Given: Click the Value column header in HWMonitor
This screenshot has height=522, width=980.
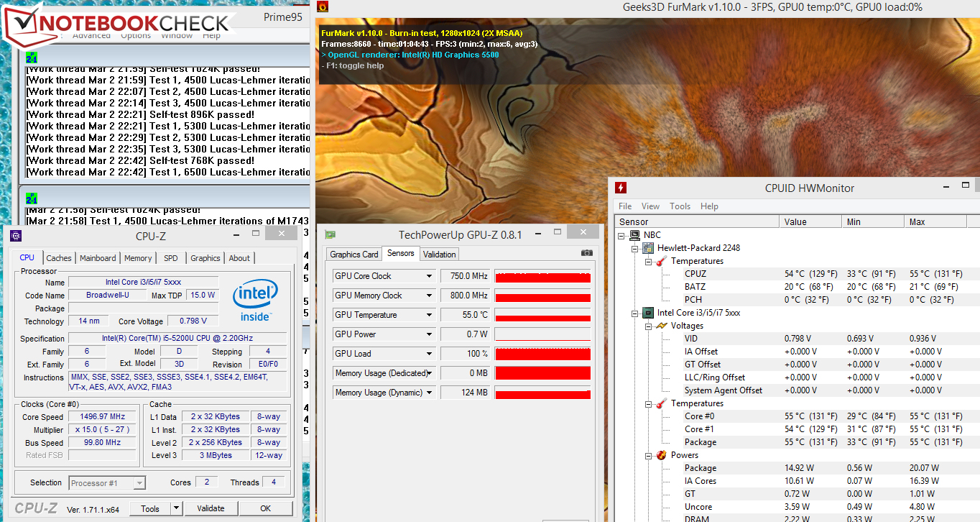Looking at the screenshot, I should click(810, 221).
